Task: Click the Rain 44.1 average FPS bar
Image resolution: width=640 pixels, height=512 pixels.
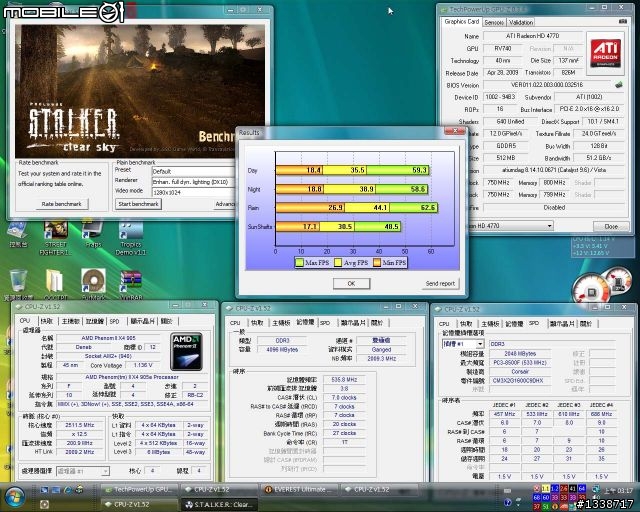Action: (x=367, y=208)
